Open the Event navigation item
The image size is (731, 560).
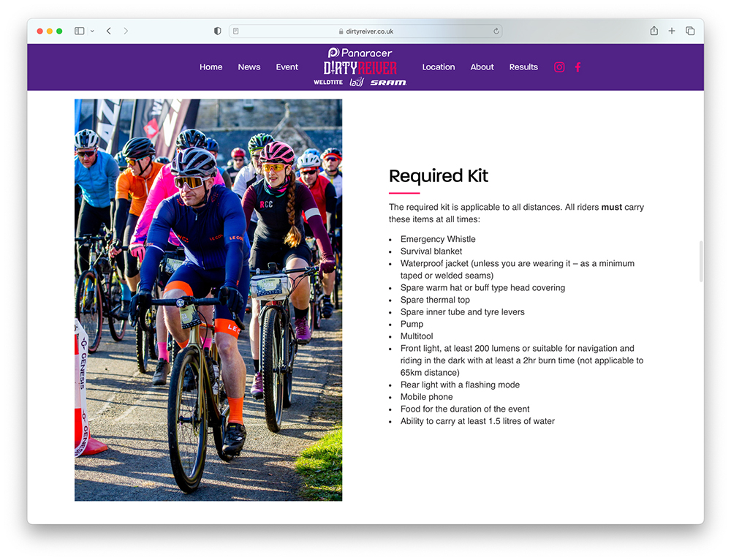pos(287,67)
